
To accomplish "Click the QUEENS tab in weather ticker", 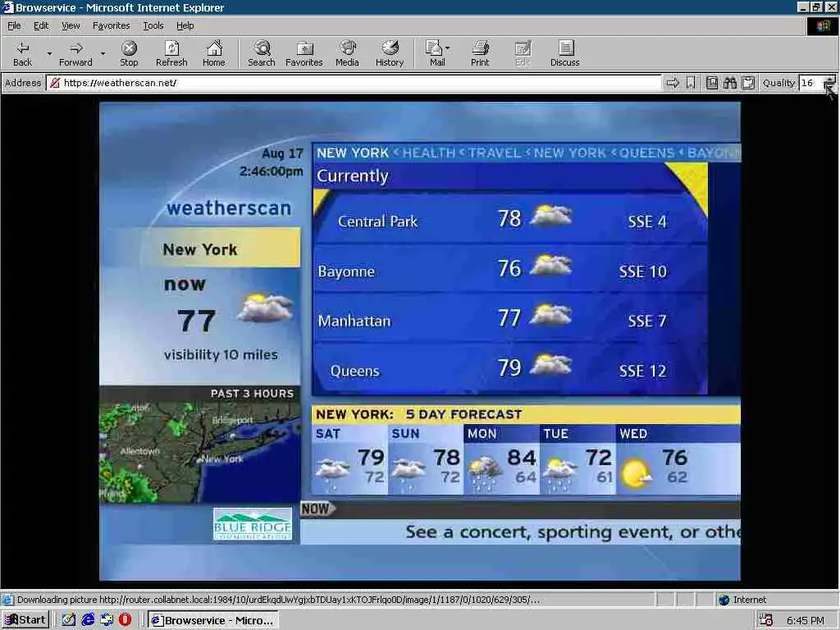I will point(646,153).
